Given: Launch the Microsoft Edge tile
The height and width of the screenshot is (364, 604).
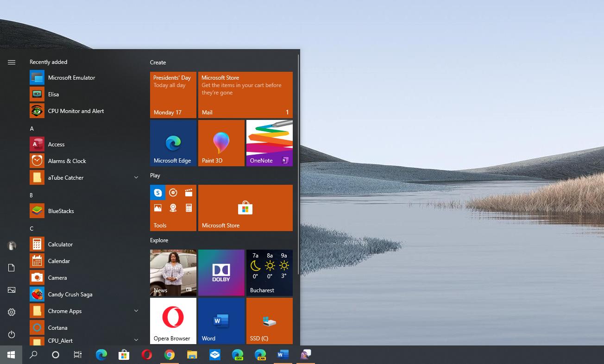Looking at the screenshot, I should (173, 143).
